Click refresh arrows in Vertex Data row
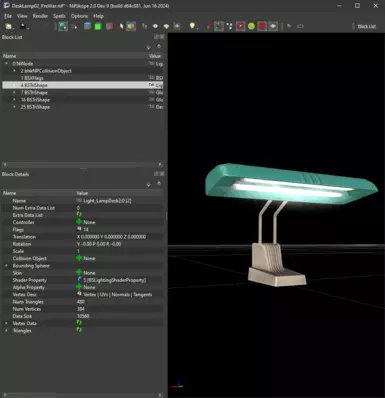 (79, 323)
